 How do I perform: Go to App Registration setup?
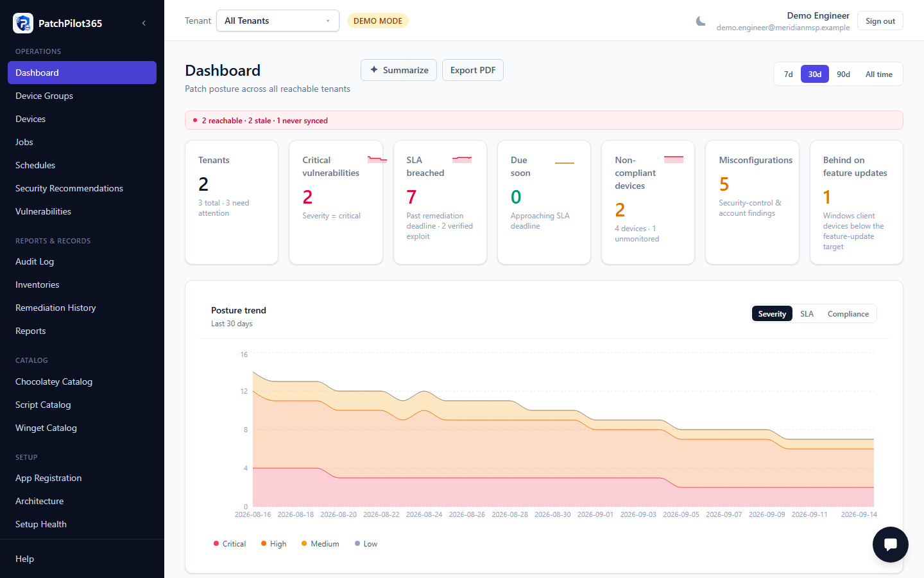(82, 478)
